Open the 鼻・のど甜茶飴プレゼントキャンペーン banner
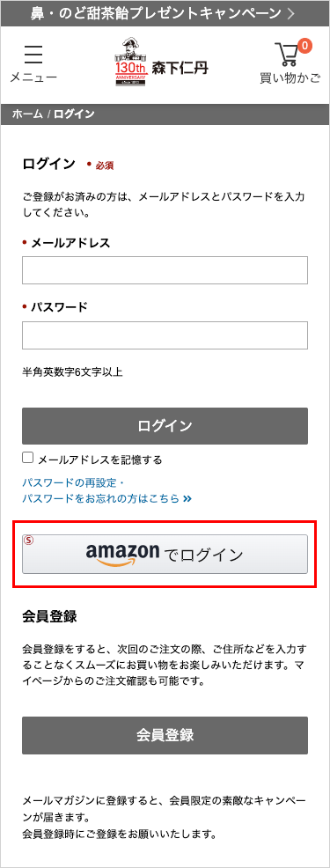Viewport: 330px width, 868px height. coord(165,14)
